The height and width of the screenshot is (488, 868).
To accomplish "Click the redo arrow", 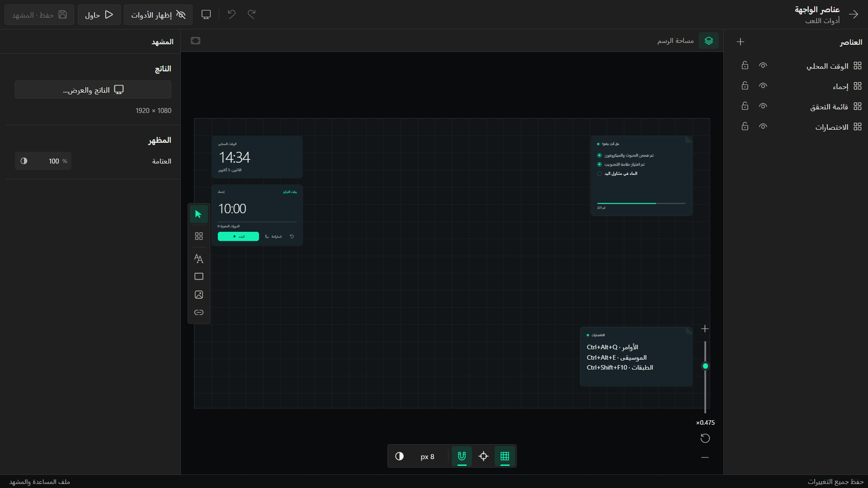I will (252, 14).
